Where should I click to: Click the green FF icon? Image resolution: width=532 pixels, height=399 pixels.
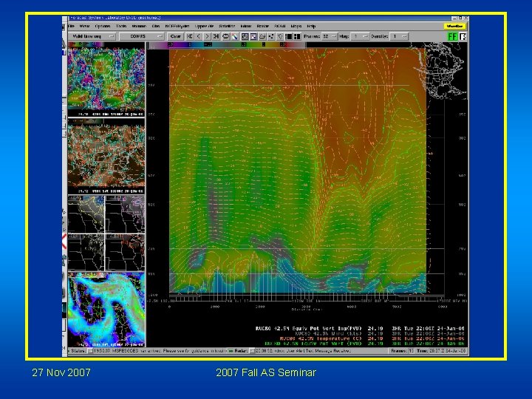[453, 36]
